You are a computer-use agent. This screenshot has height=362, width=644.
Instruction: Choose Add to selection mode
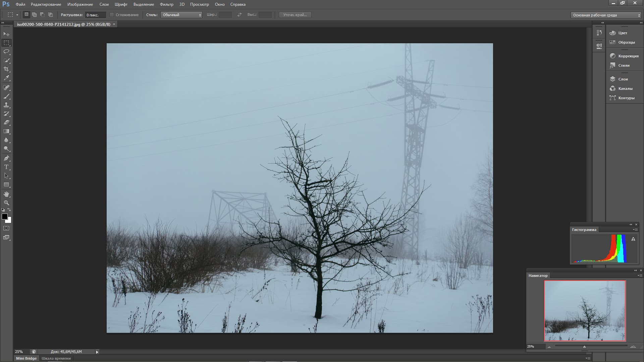coord(34,15)
